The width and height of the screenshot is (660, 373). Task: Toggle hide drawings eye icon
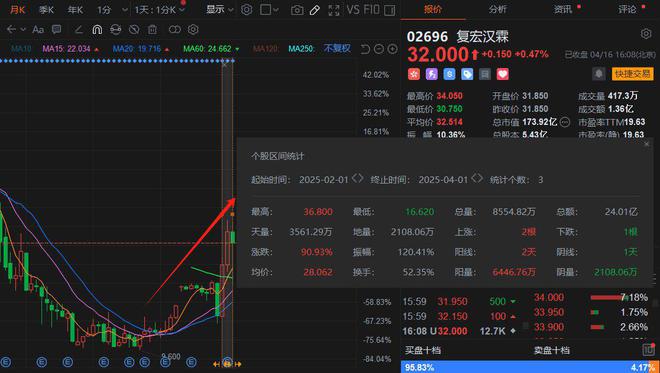click(x=134, y=29)
